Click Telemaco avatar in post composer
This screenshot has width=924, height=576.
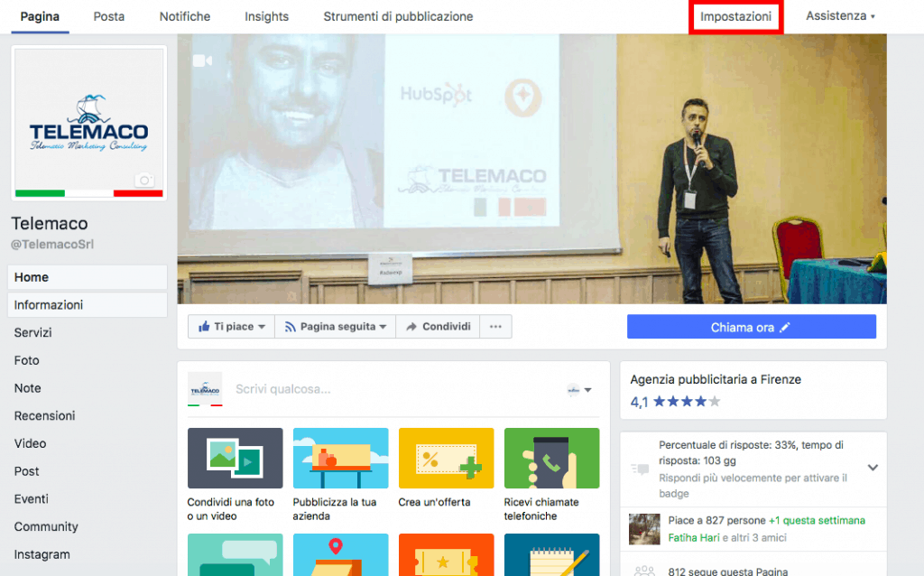[x=205, y=389]
